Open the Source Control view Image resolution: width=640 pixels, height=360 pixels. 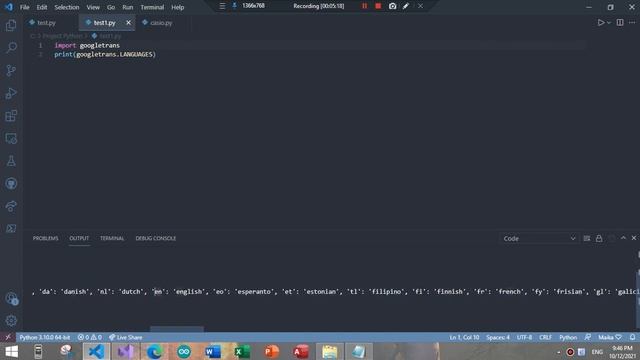click(11, 71)
